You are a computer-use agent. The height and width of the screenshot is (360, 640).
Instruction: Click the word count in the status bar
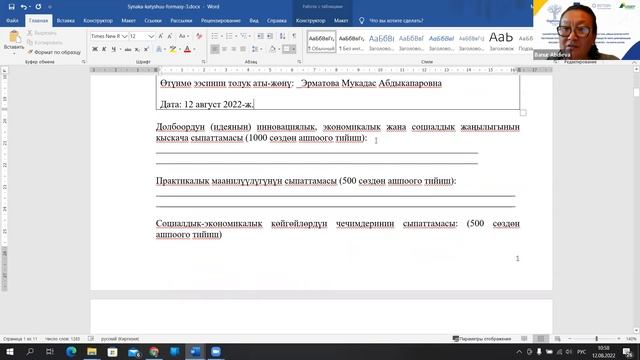click(x=62, y=339)
